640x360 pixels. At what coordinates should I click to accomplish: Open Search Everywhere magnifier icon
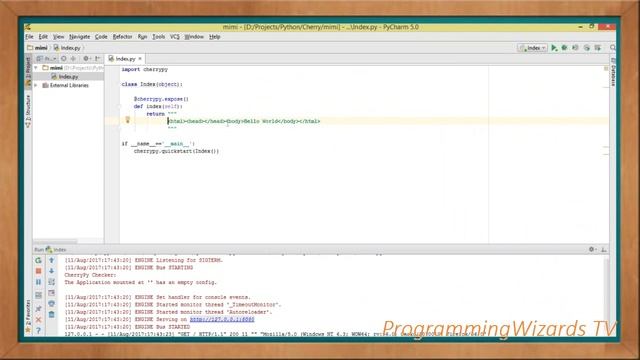(x=613, y=48)
